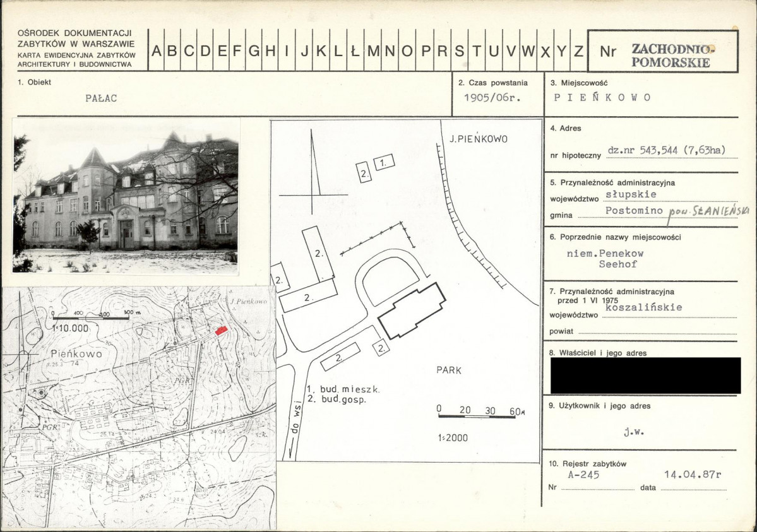
Task: Select letter P in alphabet index
Action: pos(426,50)
